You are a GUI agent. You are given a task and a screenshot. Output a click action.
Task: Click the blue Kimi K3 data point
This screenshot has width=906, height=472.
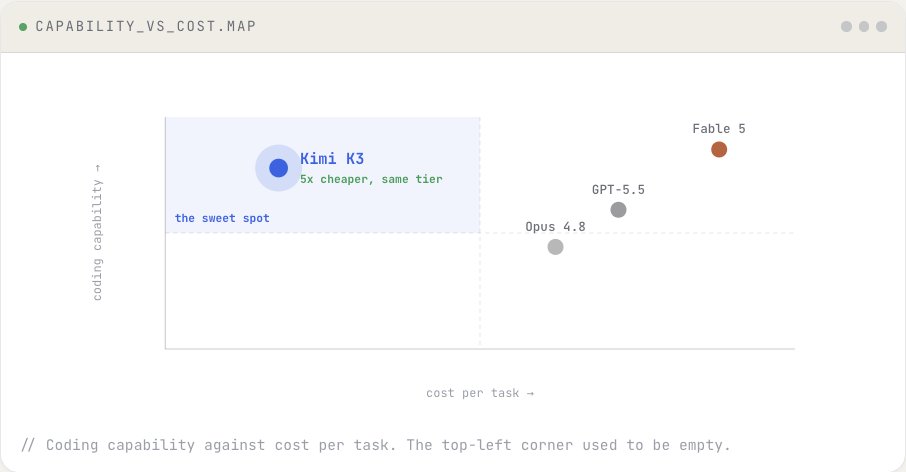[279, 168]
